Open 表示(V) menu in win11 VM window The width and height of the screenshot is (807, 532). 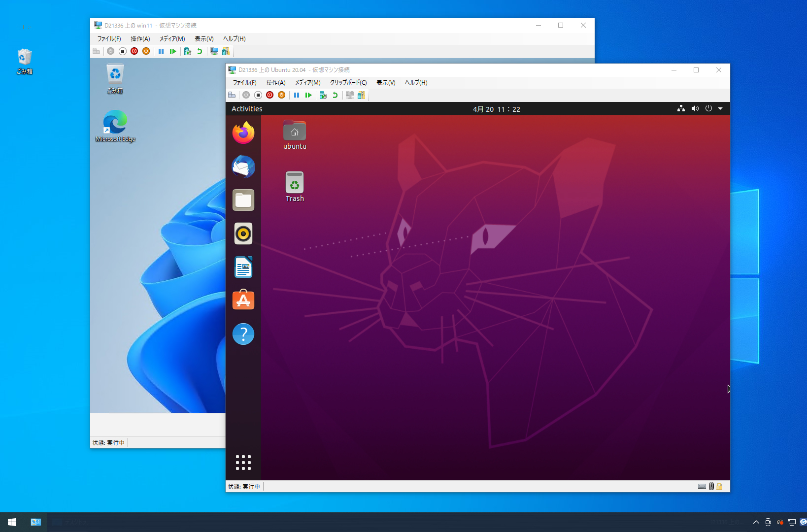click(x=204, y=39)
